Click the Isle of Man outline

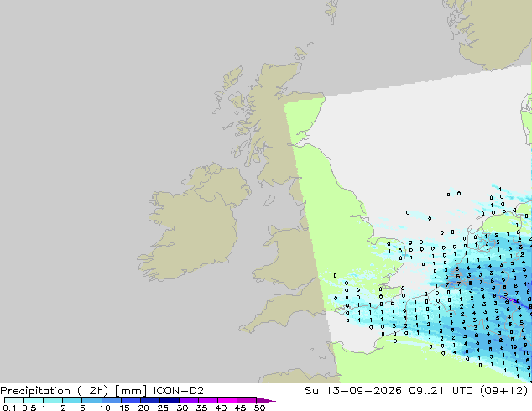pyautogui.click(x=269, y=200)
